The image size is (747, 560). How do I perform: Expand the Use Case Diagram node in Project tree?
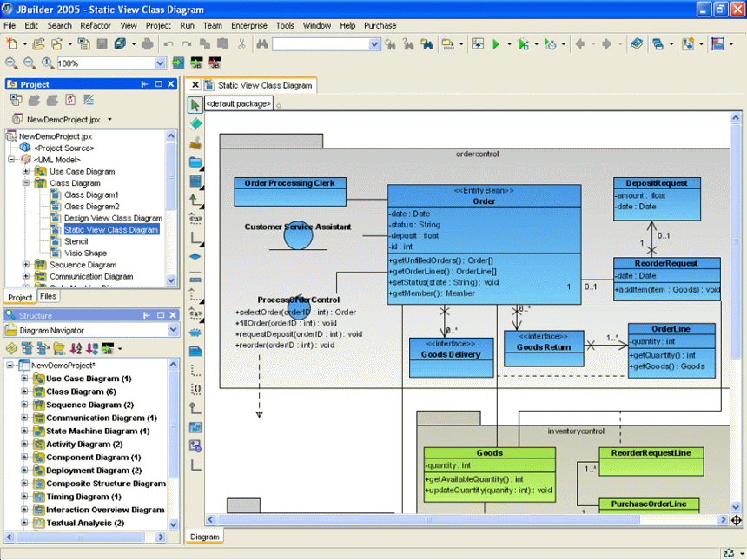pyautogui.click(x=26, y=171)
